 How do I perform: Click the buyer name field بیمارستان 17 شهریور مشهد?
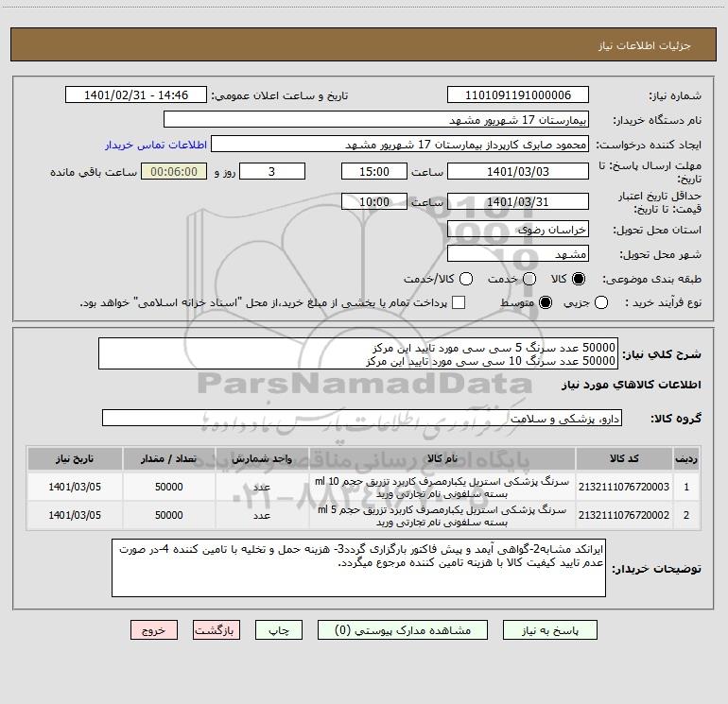click(376, 120)
